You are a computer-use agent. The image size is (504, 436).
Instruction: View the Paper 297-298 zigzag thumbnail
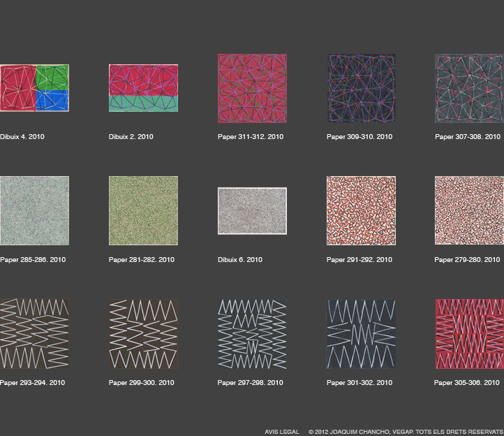coord(252,334)
